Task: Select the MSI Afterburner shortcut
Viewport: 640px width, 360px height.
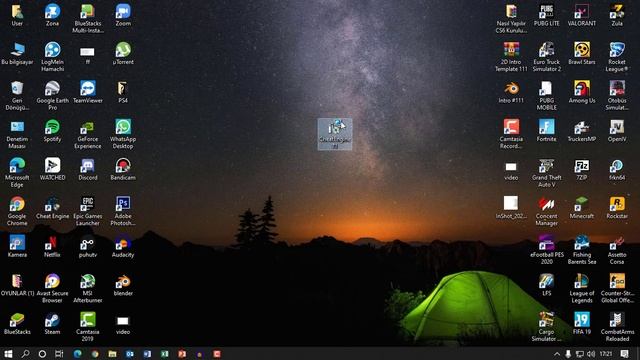Action: tap(88, 289)
